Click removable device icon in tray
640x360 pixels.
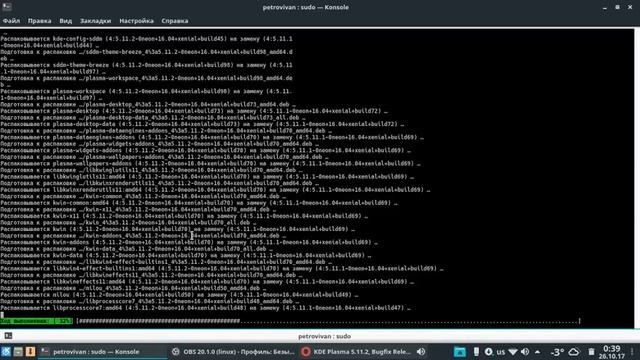476,352
